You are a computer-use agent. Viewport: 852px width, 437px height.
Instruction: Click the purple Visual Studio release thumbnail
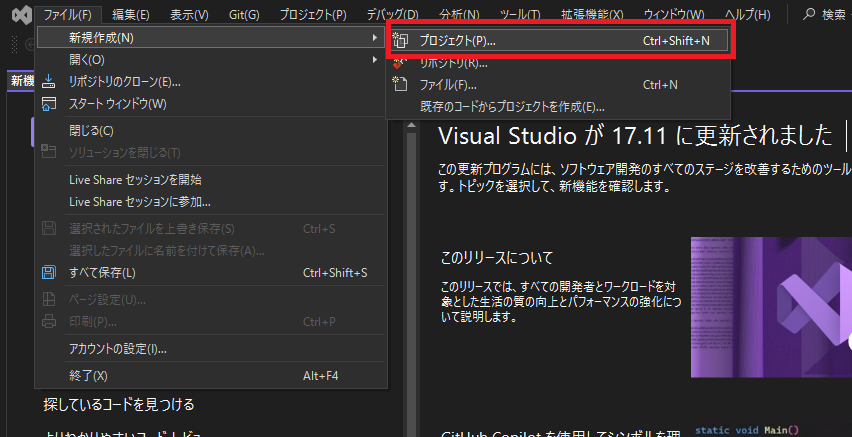(x=770, y=307)
